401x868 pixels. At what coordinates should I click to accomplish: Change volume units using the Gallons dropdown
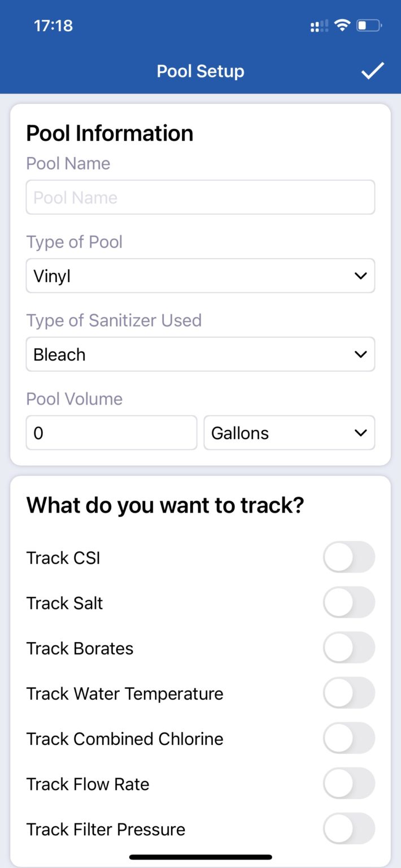(x=289, y=433)
